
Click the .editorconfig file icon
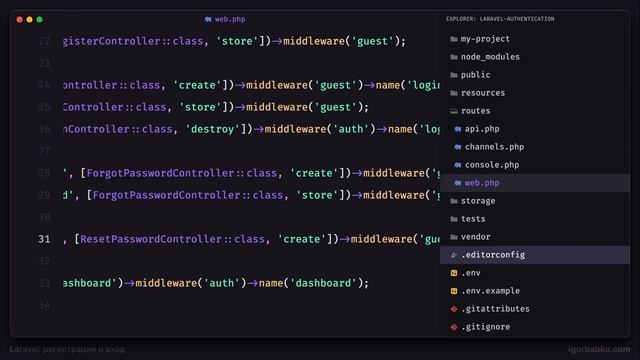(x=454, y=255)
